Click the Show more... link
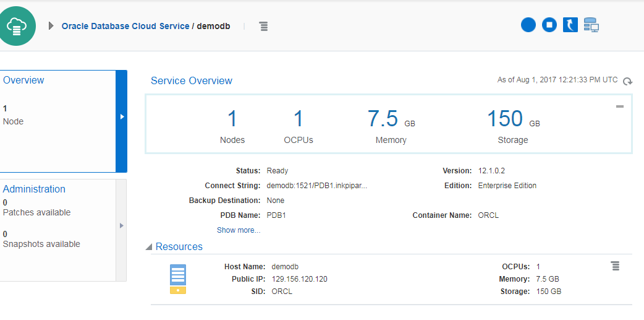This screenshot has width=644, height=320. click(239, 230)
